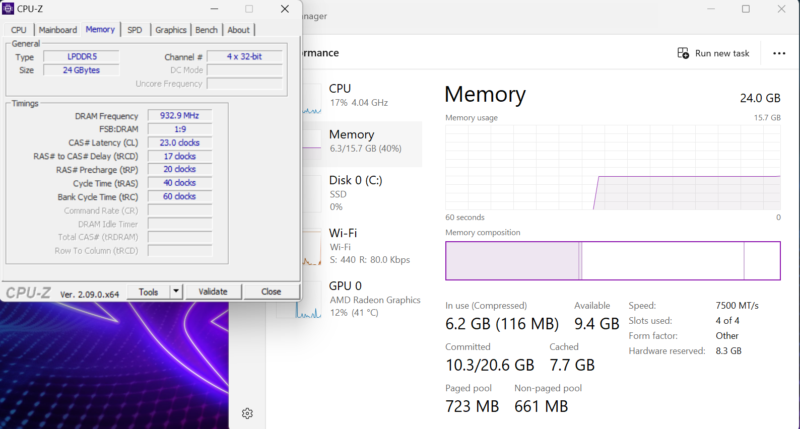Click the Memory composition bar

pyautogui.click(x=612, y=261)
